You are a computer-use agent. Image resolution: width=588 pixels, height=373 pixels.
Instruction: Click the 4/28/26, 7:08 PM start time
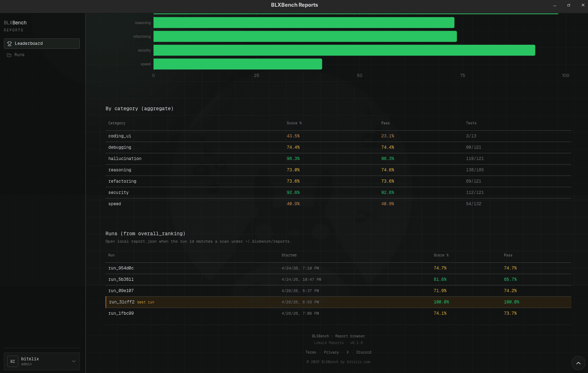(x=300, y=313)
